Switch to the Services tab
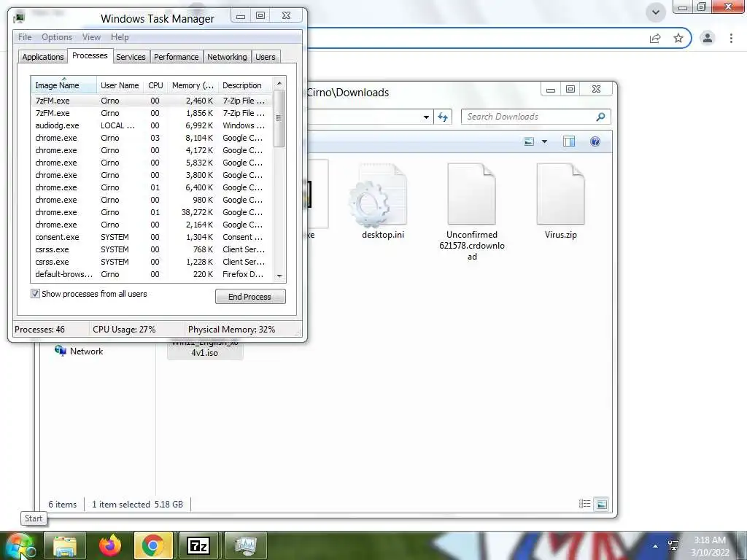Image resolution: width=747 pixels, height=560 pixels. 131,57
